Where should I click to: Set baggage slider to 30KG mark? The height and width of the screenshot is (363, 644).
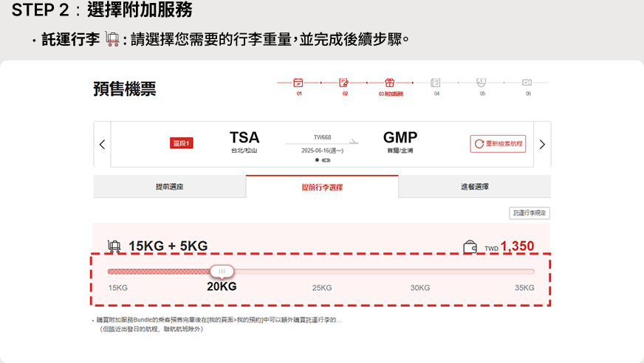pos(419,272)
